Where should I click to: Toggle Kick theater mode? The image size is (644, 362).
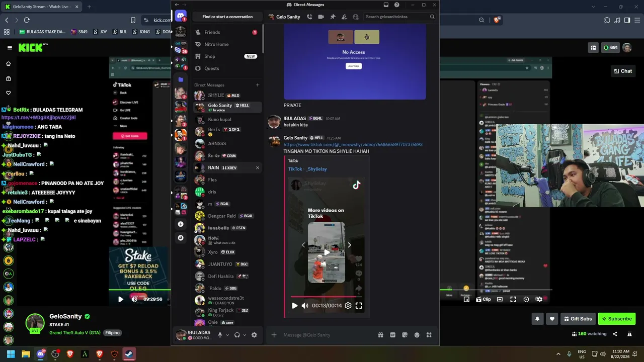pyautogui.click(x=500, y=299)
